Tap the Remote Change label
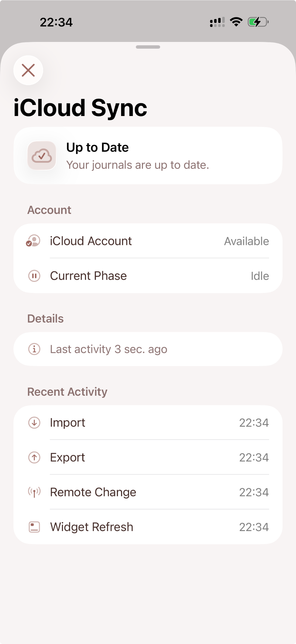Image resolution: width=296 pixels, height=644 pixels. [93, 492]
